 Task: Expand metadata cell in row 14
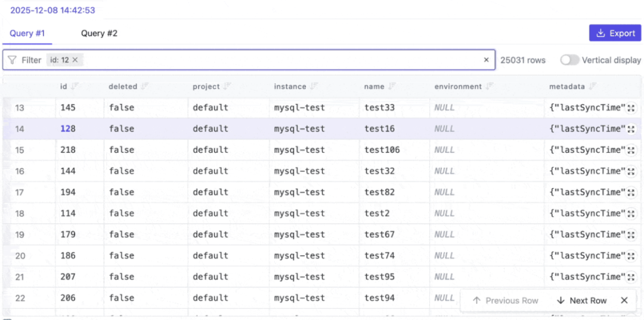pyautogui.click(x=631, y=129)
